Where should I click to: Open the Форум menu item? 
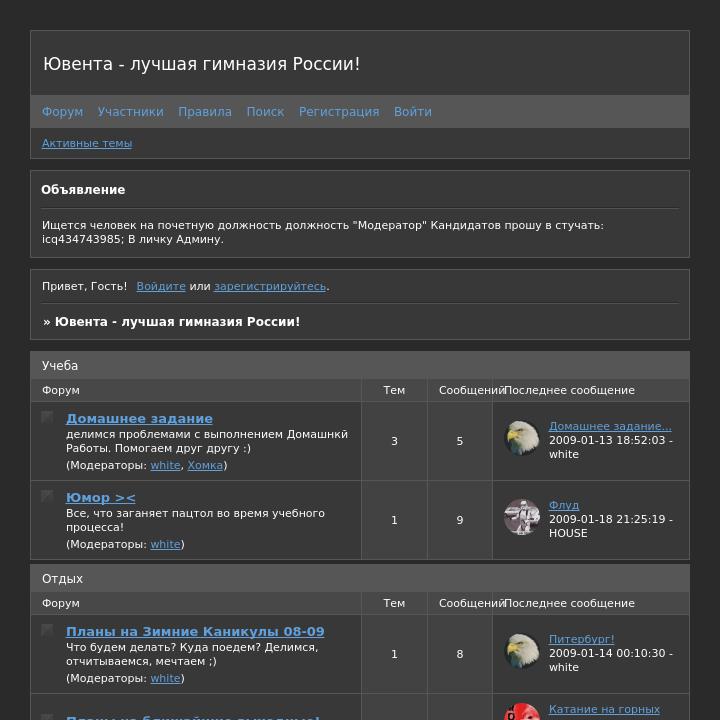click(62, 112)
